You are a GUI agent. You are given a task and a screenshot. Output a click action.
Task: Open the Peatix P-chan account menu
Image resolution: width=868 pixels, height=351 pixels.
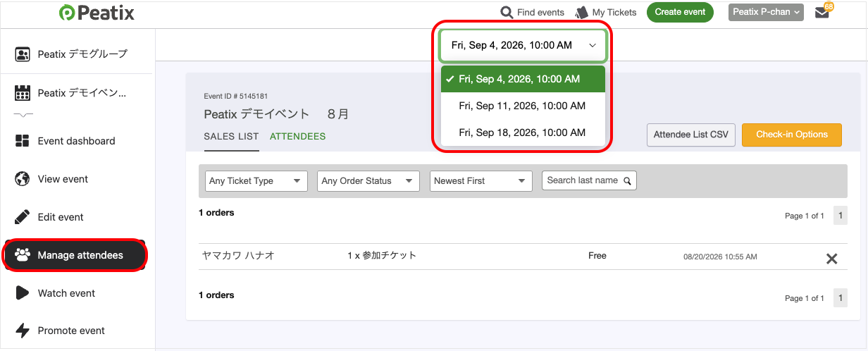pyautogui.click(x=766, y=12)
